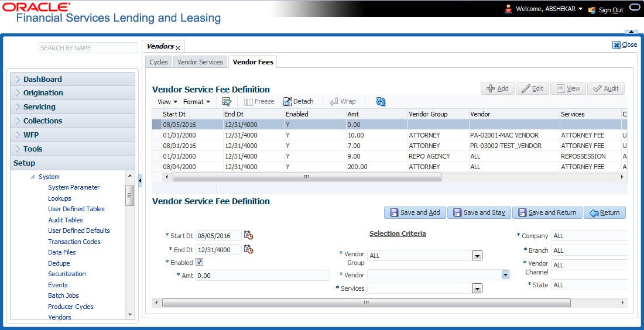The image size is (644, 330).
Task: Open the View menu in table toolbar
Action: coord(167,101)
